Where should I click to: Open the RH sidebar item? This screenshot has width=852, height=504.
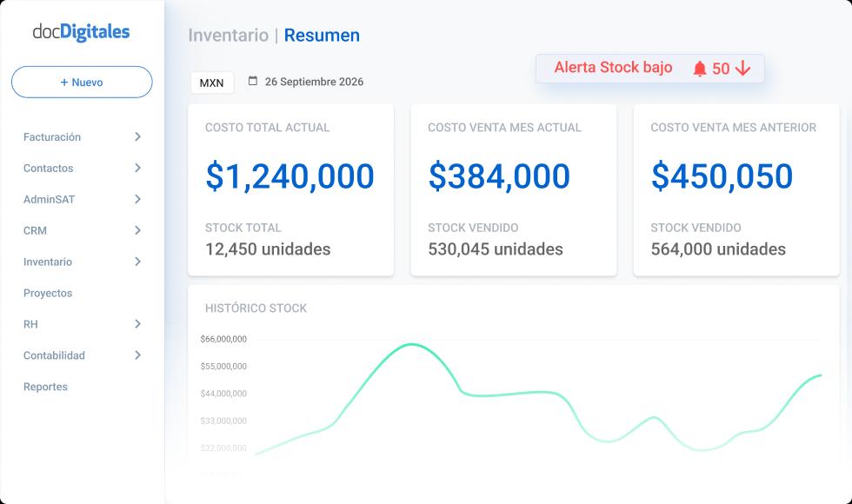click(x=30, y=324)
